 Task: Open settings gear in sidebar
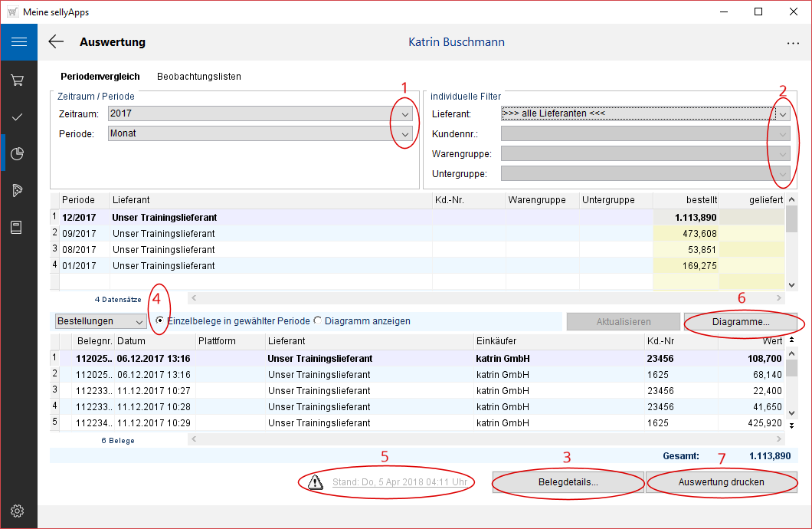[x=18, y=511]
